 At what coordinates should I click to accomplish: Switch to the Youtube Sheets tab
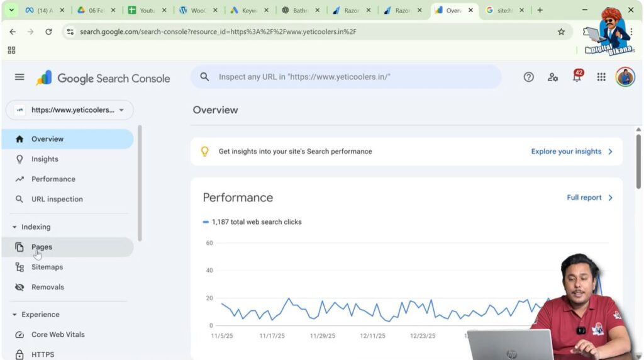[147, 10]
